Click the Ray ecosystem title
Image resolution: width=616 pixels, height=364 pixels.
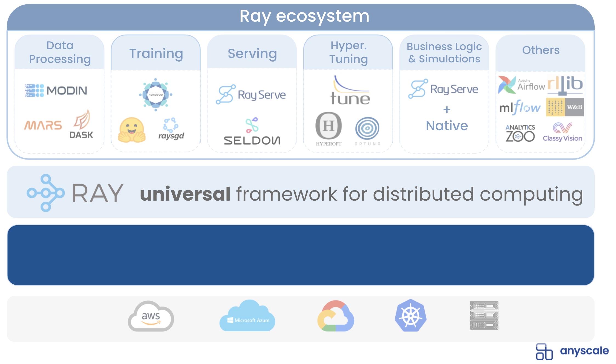304,16
